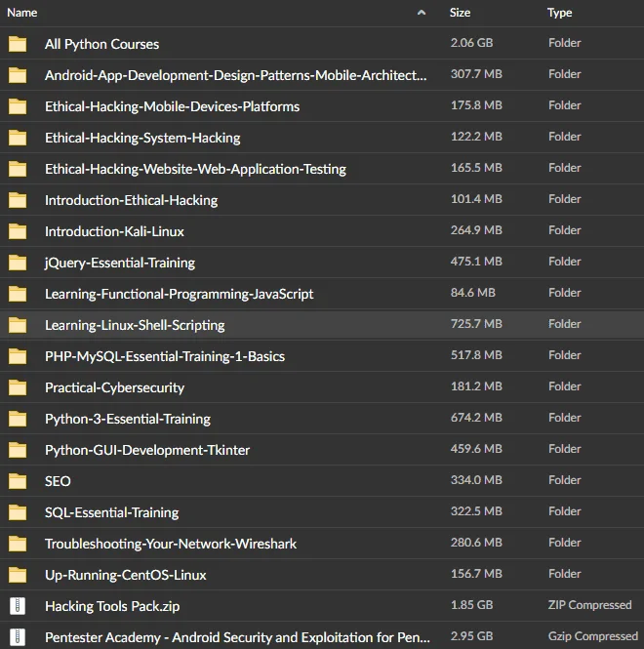This screenshot has width=644, height=649.
Task: Click the Python-GUI-Development-Tkinter folder name
Action: pyautogui.click(x=147, y=450)
